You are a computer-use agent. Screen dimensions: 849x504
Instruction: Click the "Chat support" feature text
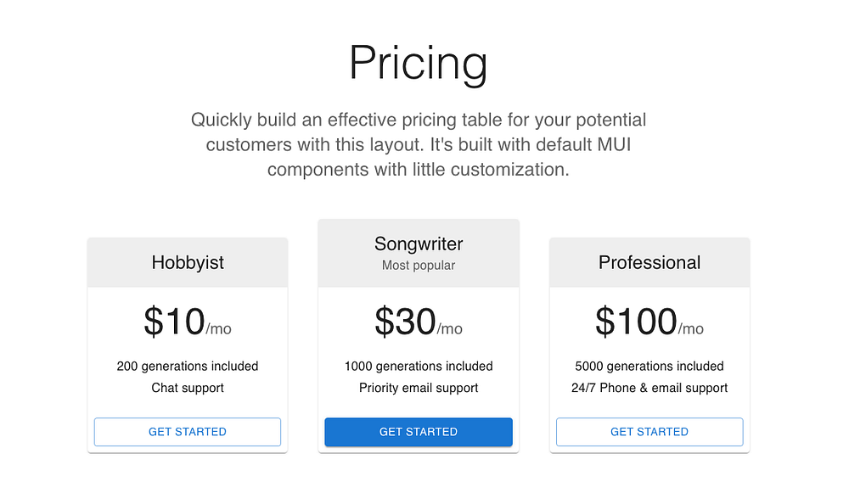pos(188,388)
